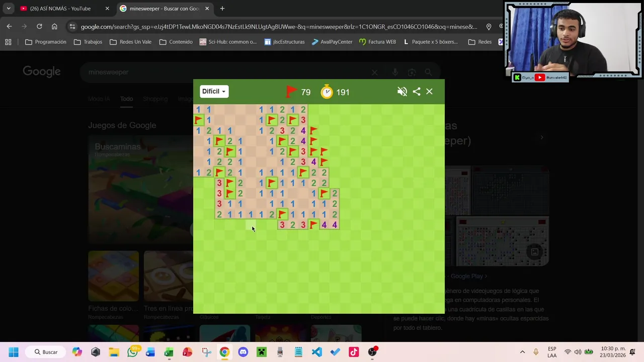Open the Windows Start menu
This screenshot has height=362, width=644.
pos(13,352)
